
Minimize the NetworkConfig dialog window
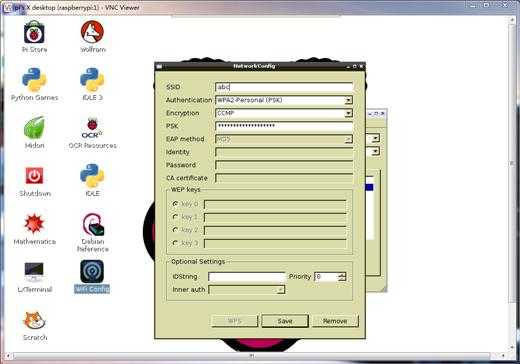pos(348,67)
